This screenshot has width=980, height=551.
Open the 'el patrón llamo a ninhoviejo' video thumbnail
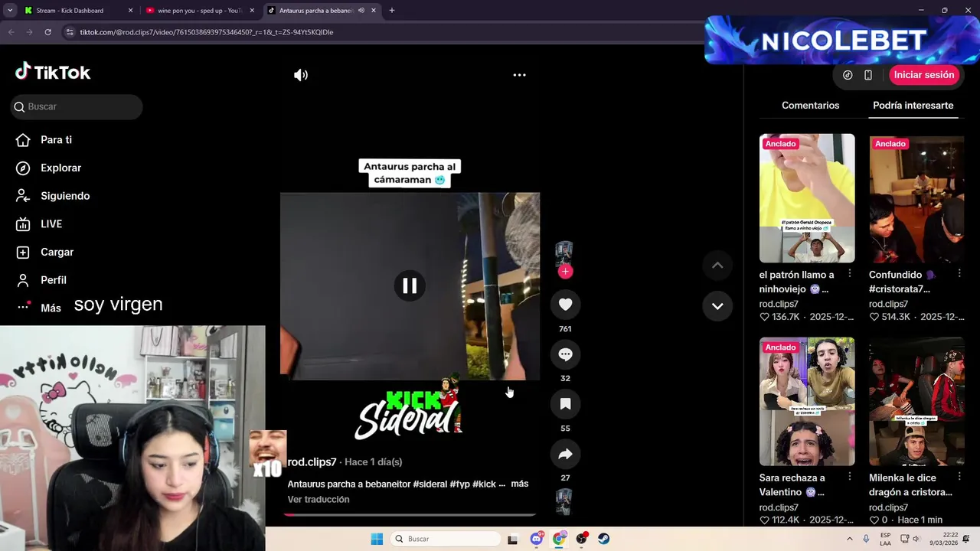click(x=807, y=198)
